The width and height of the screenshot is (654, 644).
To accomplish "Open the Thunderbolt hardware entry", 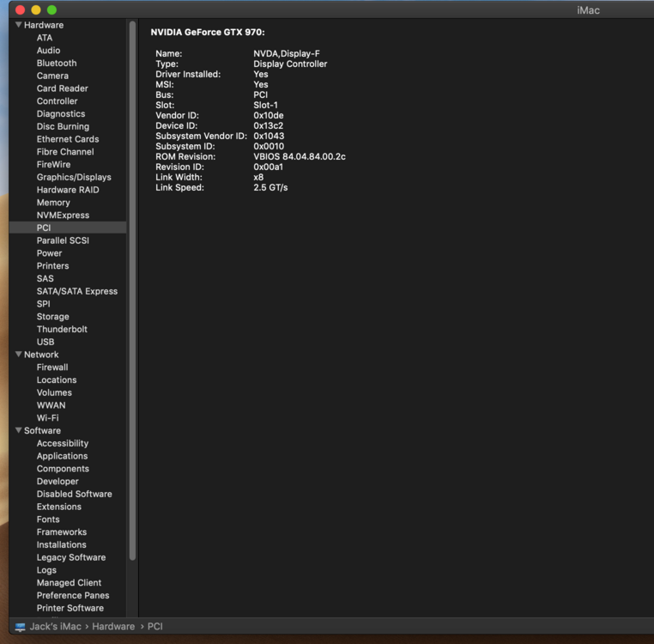I will click(62, 329).
